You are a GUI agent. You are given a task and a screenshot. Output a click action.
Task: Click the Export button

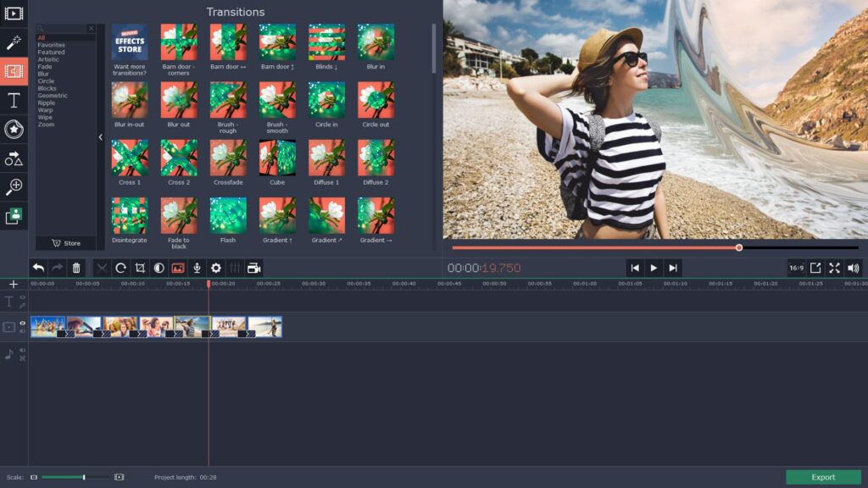tap(822, 477)
